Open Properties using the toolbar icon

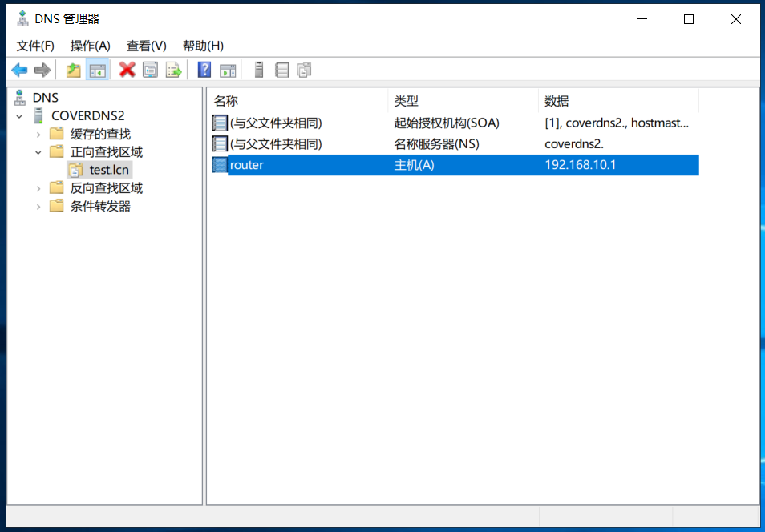click(150, 71)
